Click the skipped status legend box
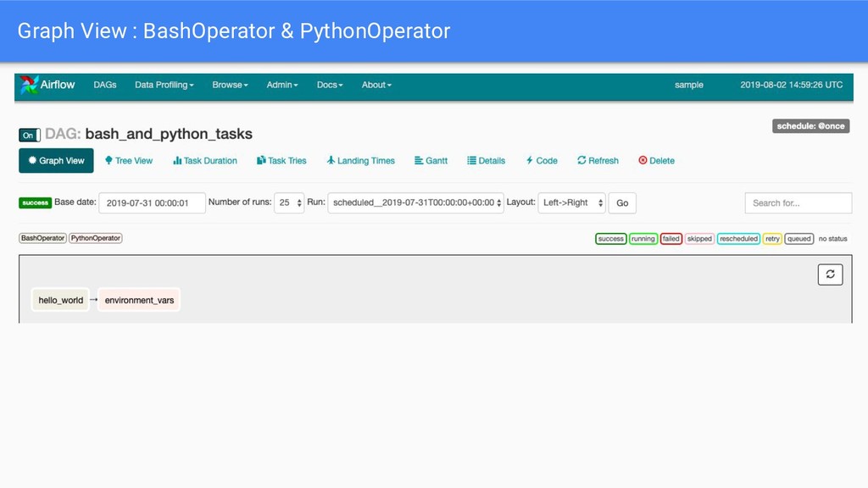Viewport: 868px width, 488px height. click(699, 238)
